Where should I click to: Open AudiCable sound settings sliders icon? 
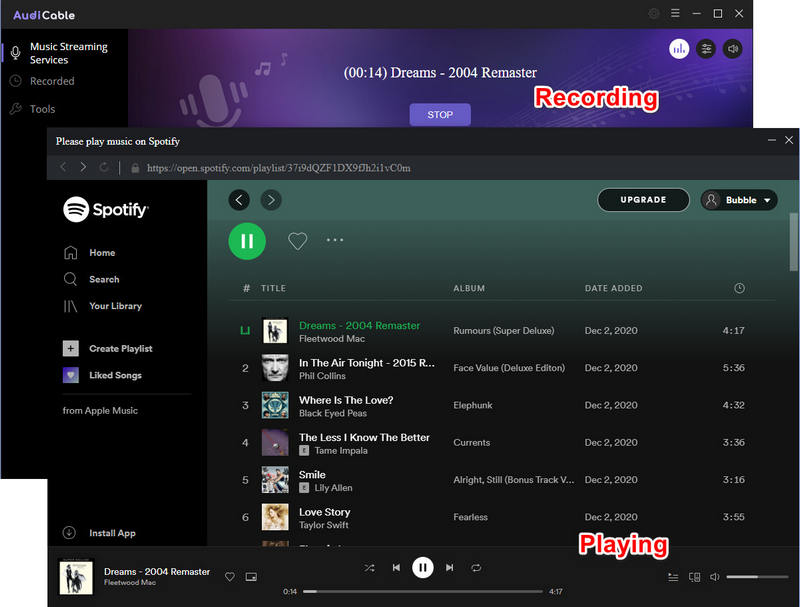(x=706, y=49)
